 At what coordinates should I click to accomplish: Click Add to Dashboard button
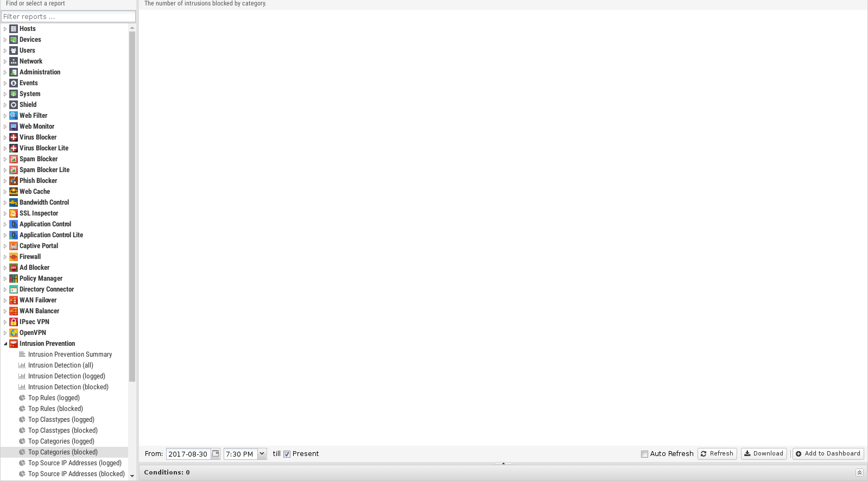click(828, 454)
